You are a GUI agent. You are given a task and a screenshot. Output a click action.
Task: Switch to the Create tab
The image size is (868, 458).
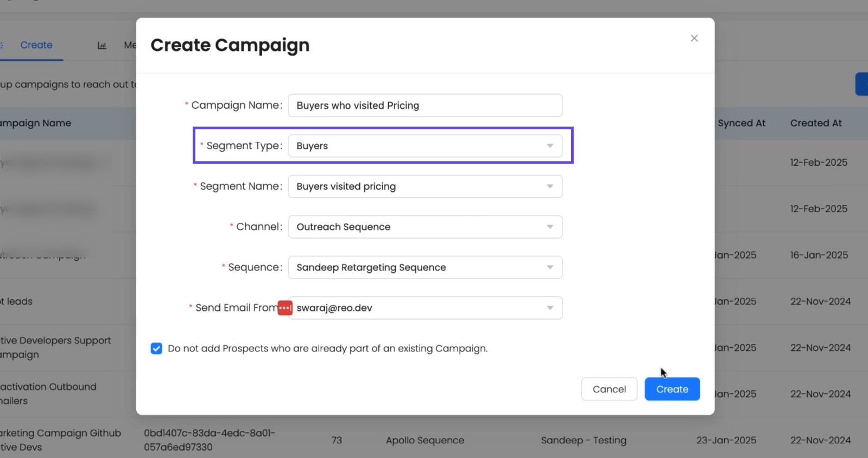pyautogui.click(x=36, y=45)
